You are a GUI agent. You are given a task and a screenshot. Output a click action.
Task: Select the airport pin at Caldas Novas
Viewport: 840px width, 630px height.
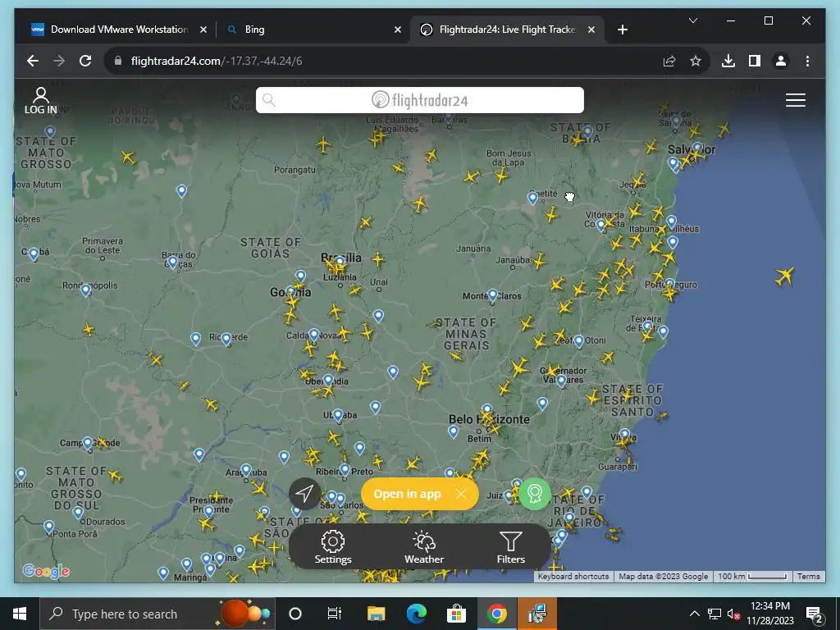pos(314,336)
